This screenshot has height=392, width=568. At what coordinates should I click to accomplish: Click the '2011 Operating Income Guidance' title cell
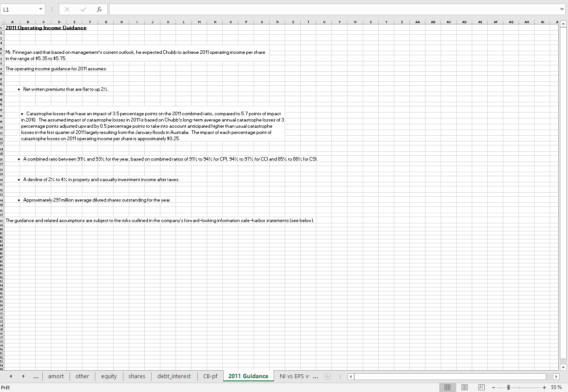pos(46,28)
